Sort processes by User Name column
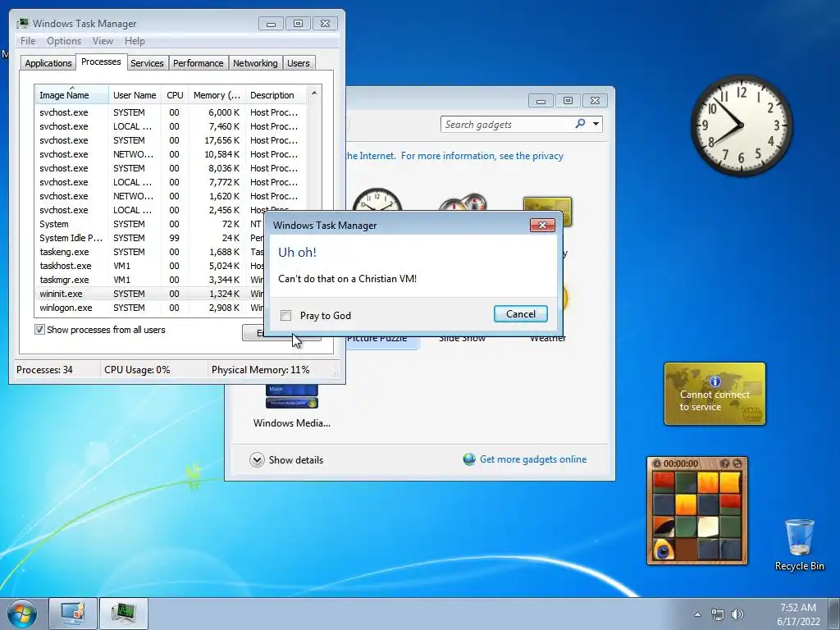This screenshot has width=840, height=630. click(x=135, y=95)
